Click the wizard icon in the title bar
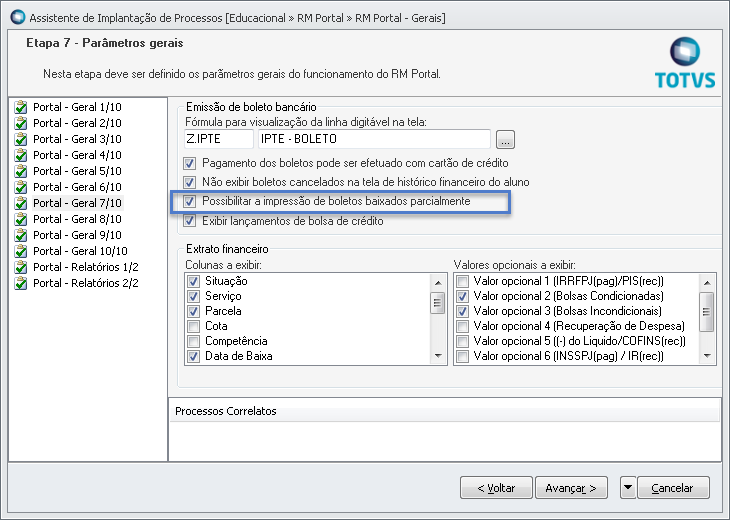 [x=16, y=15]
